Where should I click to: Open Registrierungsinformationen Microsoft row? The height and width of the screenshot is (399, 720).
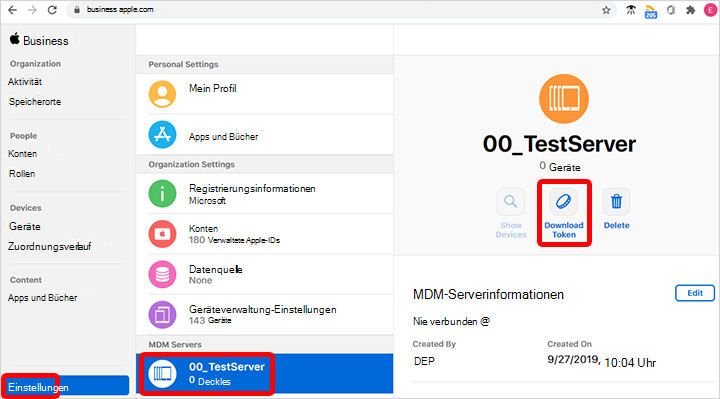pyautogui.click(x=264, y=194)
